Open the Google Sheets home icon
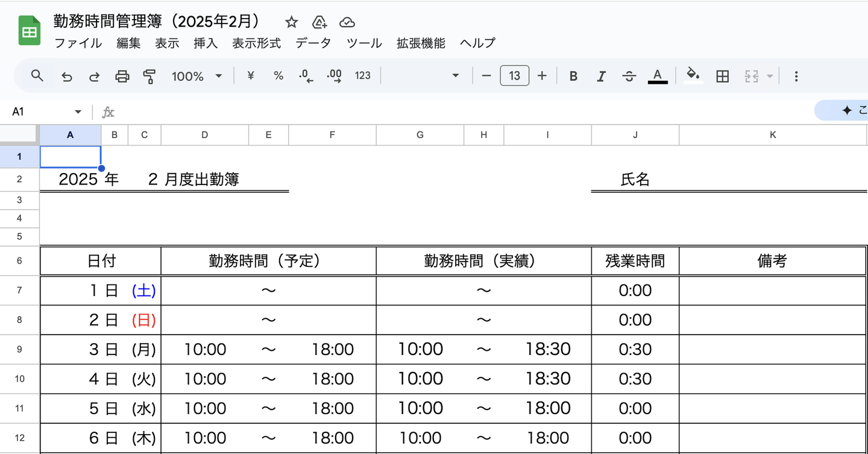The height and width of the screenshot is (454, 868). (29, 31)
